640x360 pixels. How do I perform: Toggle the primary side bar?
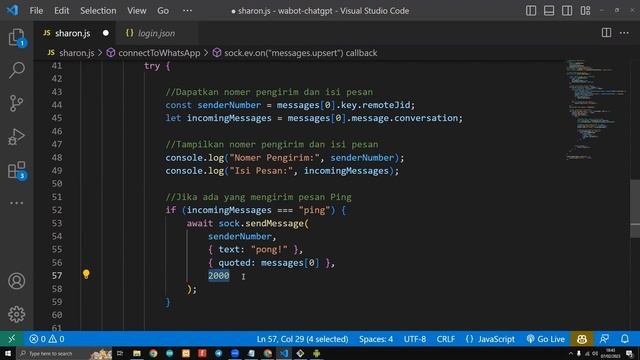click(x=531, y=11)
